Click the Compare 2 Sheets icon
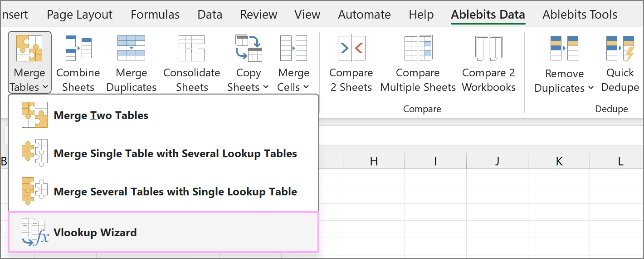Viewport: 644px width, 259px height. coord(351,47)
